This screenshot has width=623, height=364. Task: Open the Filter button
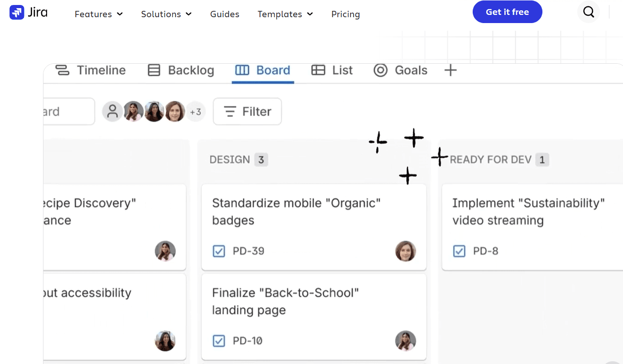[x=247, y=111]
